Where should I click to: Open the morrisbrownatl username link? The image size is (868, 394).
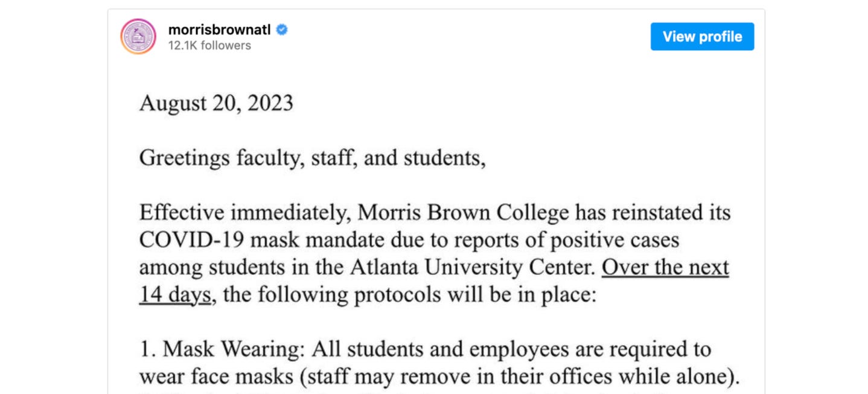pyautogui.click(x=219, y=30)
